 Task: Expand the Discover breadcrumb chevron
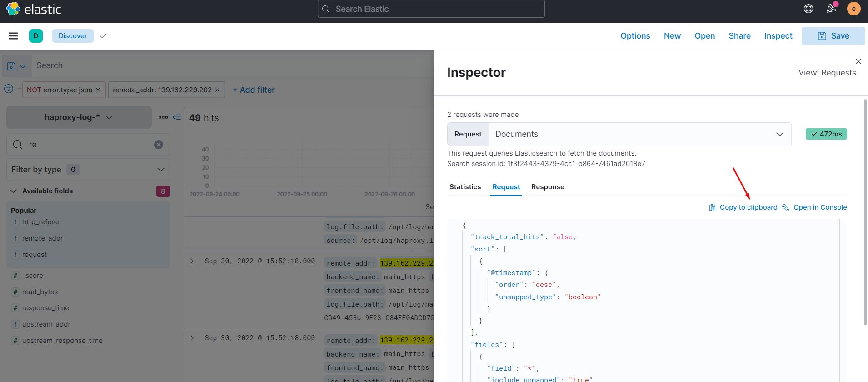[x=103, y=36]
